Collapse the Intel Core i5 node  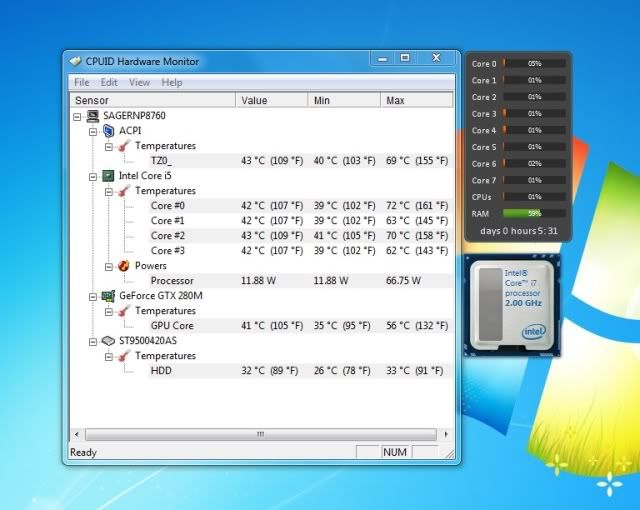[93, 177]
